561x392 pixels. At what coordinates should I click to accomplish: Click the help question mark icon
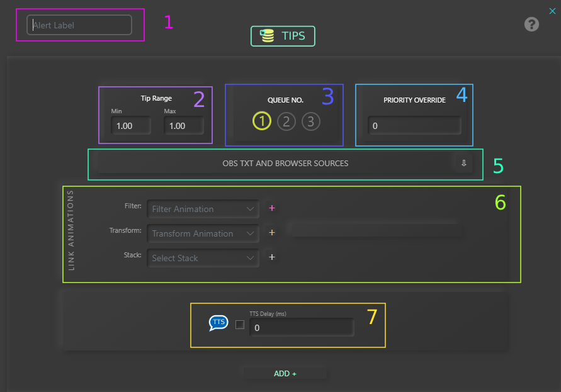pos(531,25)
